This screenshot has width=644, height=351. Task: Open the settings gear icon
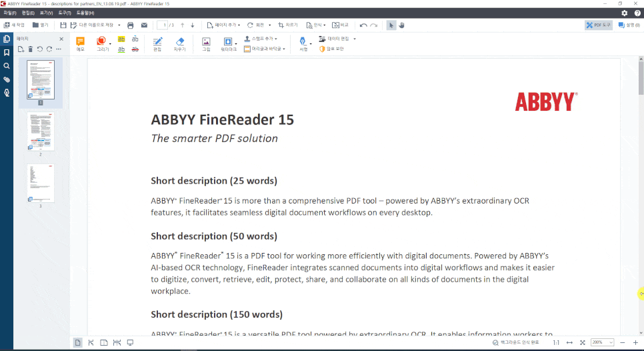624,13
